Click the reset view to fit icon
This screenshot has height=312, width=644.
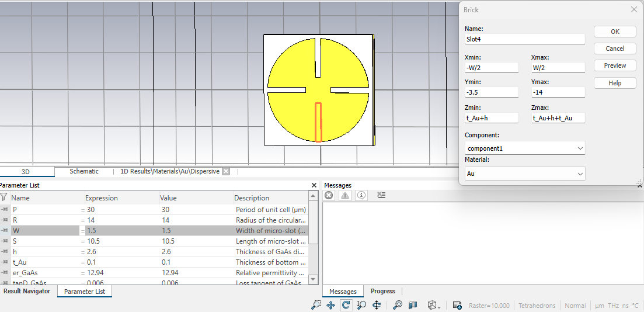coord(398,305)
